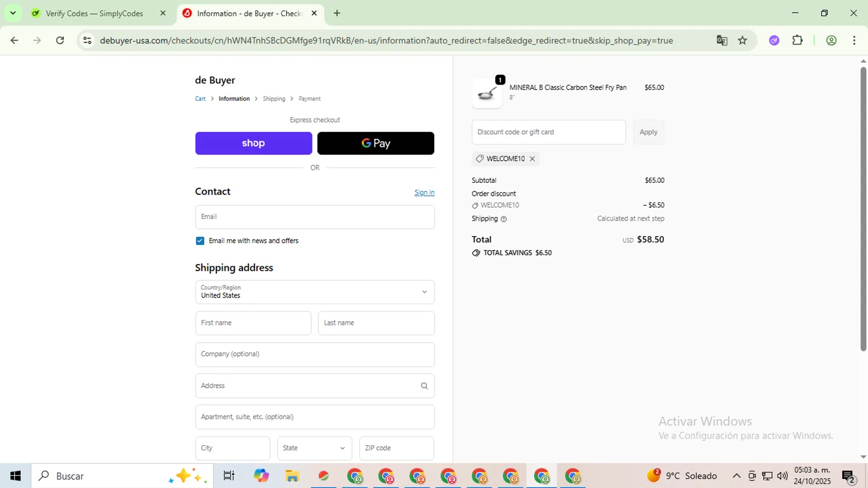Focus the First name field
The height and width of the screenshot is (488, 868).
click(x=253, y=324)
